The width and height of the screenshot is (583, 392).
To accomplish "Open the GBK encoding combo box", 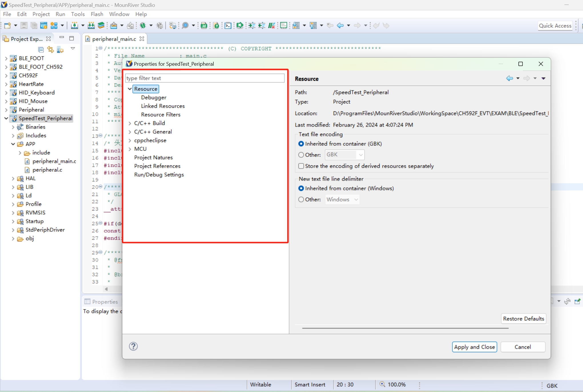I will click(344, 155).
